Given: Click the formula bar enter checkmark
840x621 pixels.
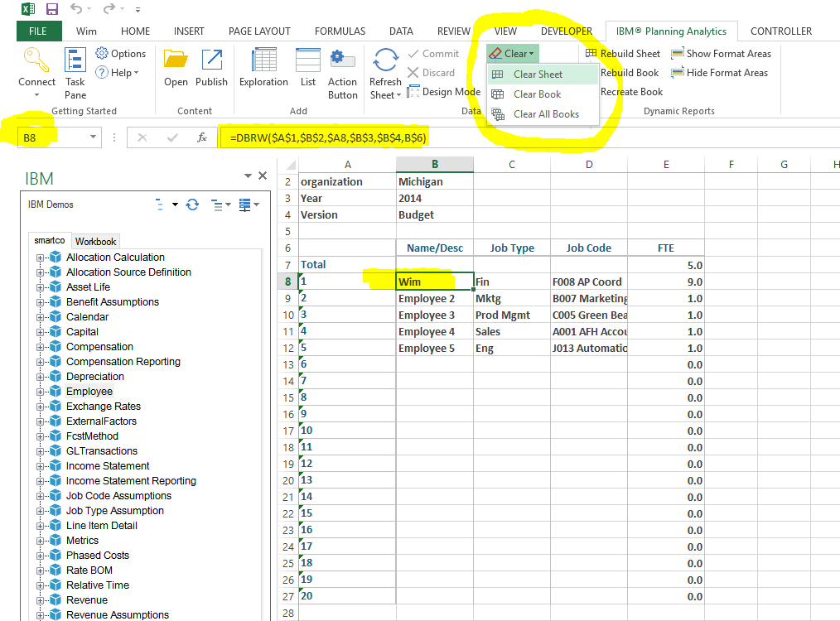Looking at the screenshot, I should 172,137.
